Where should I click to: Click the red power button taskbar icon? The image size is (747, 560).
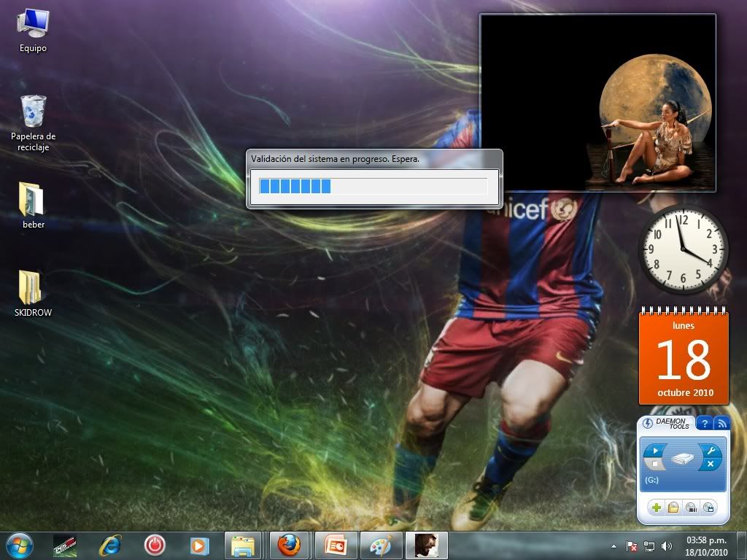point(155,545)
